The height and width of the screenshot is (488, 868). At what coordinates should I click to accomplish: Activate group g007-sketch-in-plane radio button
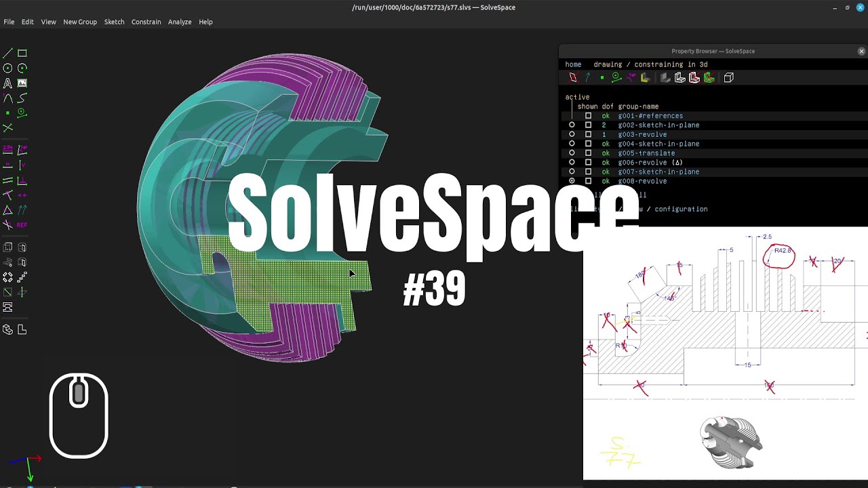(572, 171)
